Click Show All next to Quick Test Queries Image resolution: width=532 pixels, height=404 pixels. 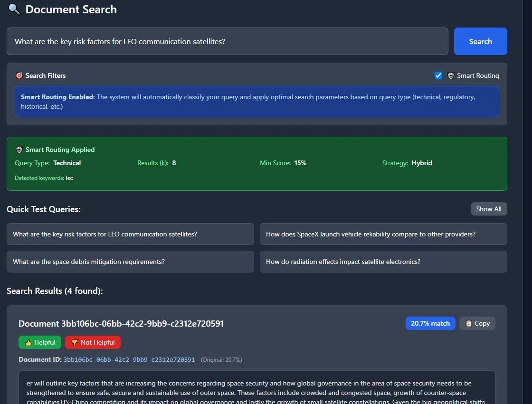(x=489, y=208)
